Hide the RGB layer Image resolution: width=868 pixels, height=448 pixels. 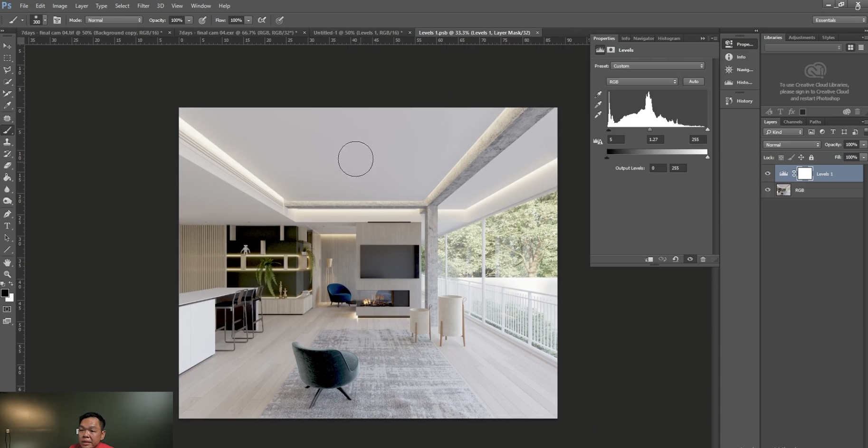pyautogui.click(x=767, y=190)
